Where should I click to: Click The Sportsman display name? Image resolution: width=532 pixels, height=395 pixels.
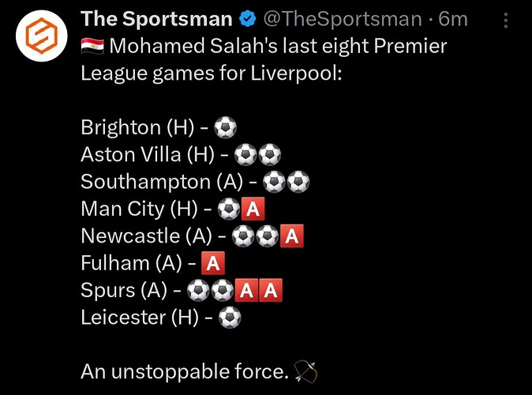pyautogui.click(x=156, y=19)
